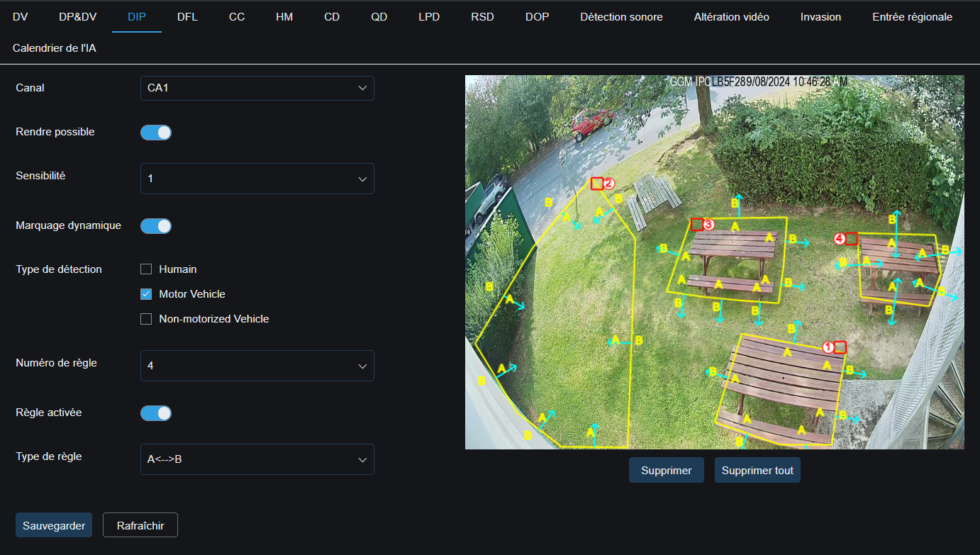980x555 pixels.
Task: Check the Humain detection type
Action: tap(145, 269)
